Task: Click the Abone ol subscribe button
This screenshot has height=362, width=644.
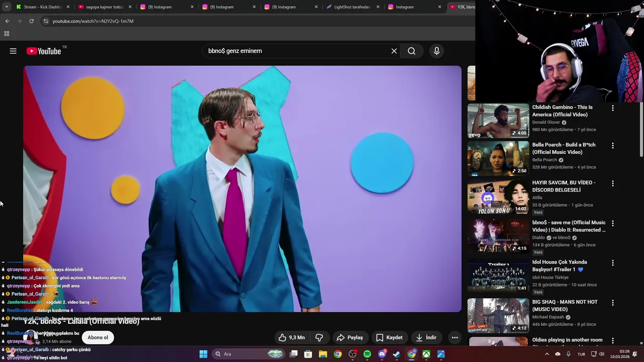Action: 98,337
